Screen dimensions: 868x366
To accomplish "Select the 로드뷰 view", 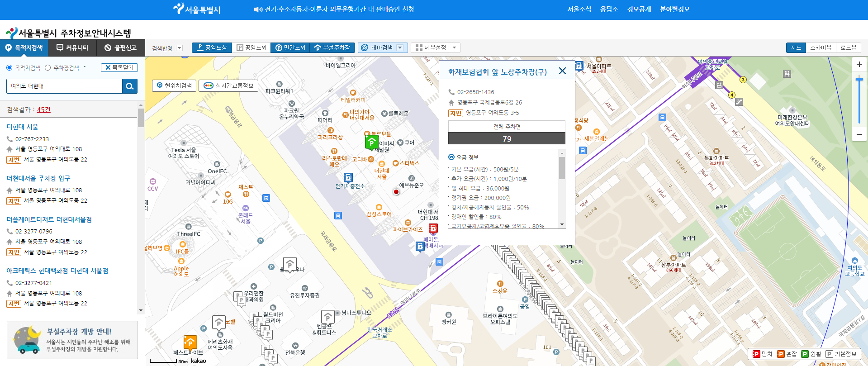I will coord(848,48).
